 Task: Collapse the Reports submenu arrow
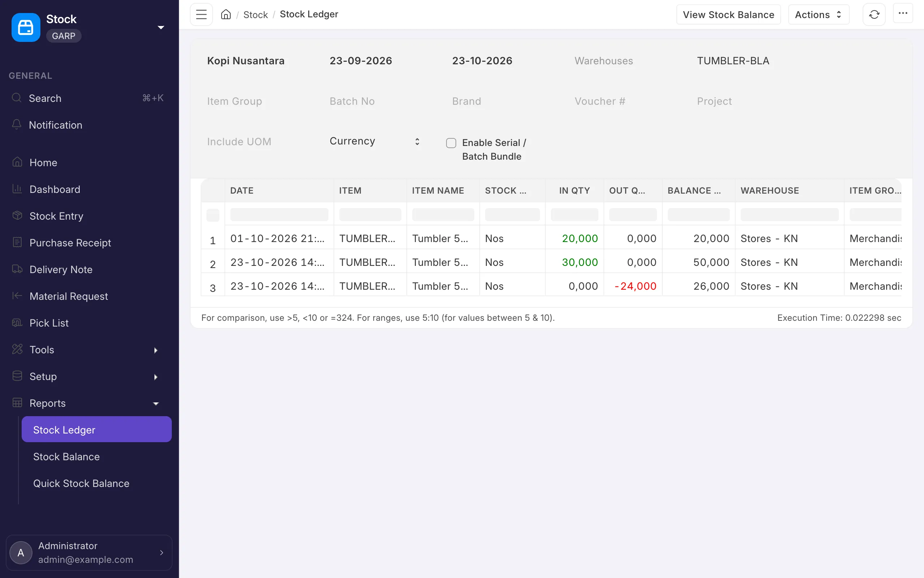(x=156, y=404)
